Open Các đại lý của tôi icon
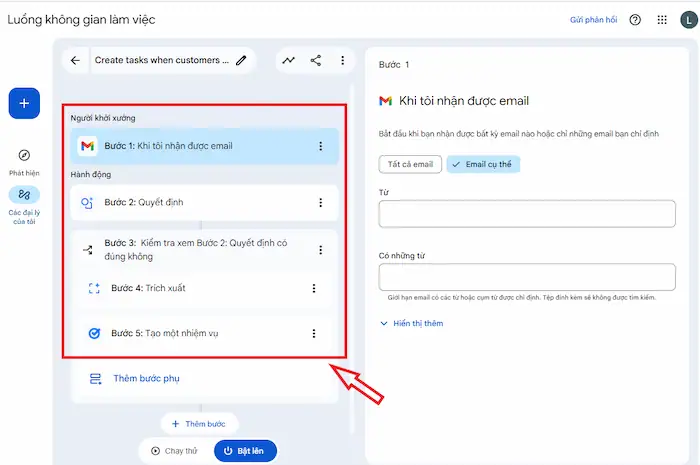This screenshot has width=700, height=465. click(x=24, y=195)
